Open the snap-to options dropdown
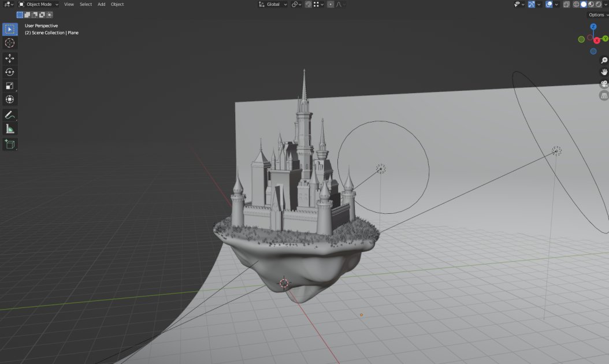Image resolution: width=609 pixels, height=364 pixels. [318, 4]
